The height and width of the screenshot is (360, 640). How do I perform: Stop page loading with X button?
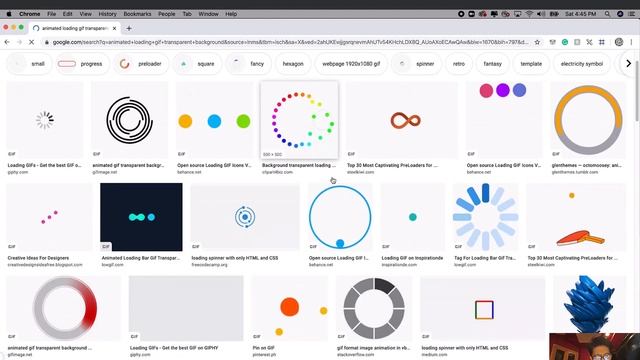(31, 42)
